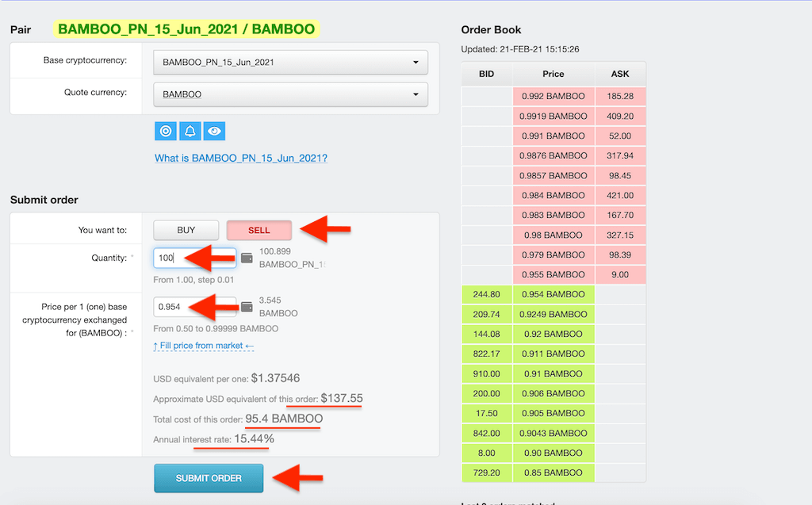Click ask amount 9.00
This screenshot has height=505, width=812.
(620, 274)
